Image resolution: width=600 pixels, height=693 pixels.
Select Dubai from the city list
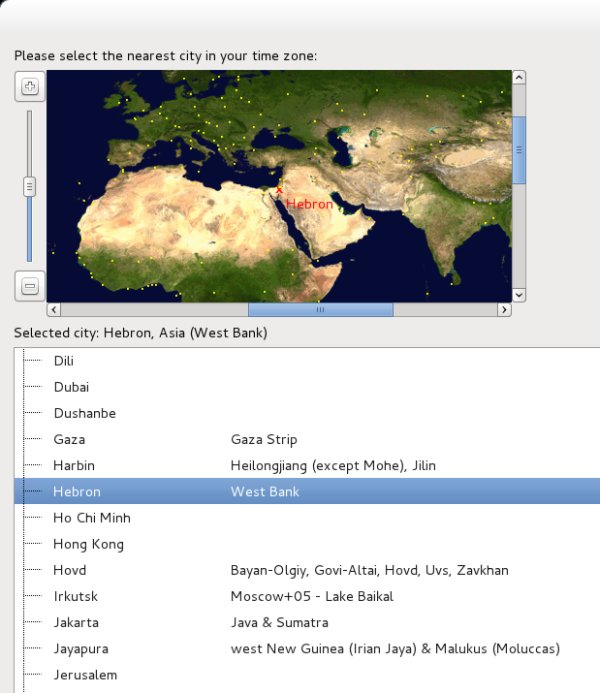pos(70,387)
